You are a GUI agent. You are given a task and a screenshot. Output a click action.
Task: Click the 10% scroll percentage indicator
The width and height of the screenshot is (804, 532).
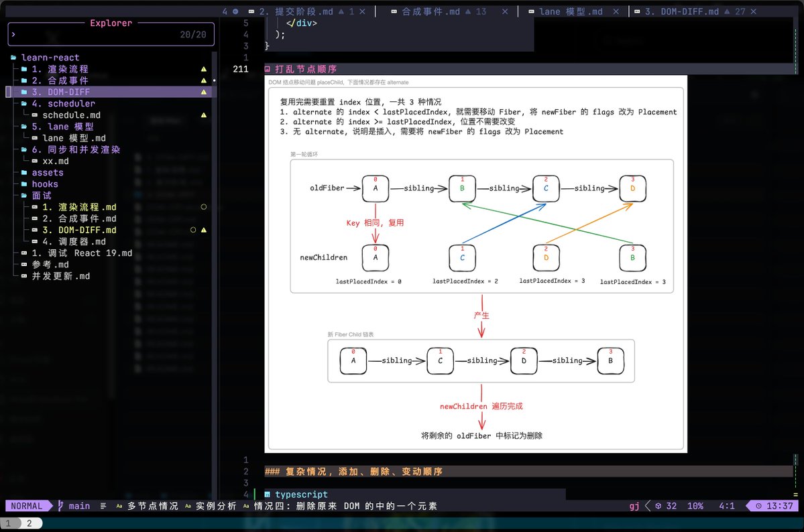coord(695,506)
